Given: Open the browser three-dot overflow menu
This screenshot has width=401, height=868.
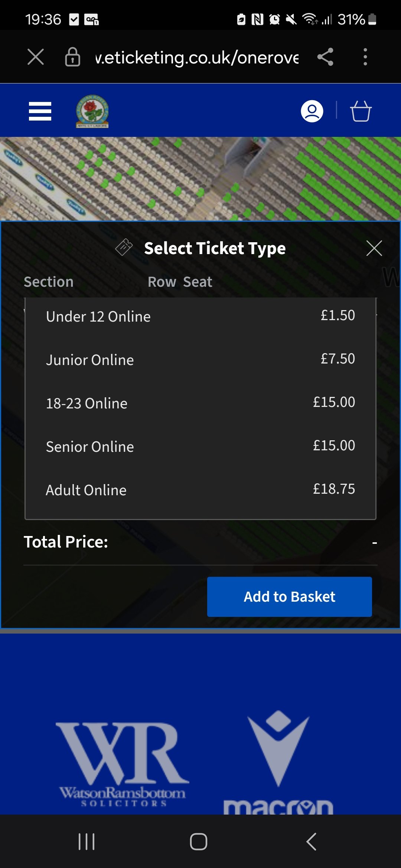Looking at the screenshot, I should pyautogui.click(x=365, y=57).
